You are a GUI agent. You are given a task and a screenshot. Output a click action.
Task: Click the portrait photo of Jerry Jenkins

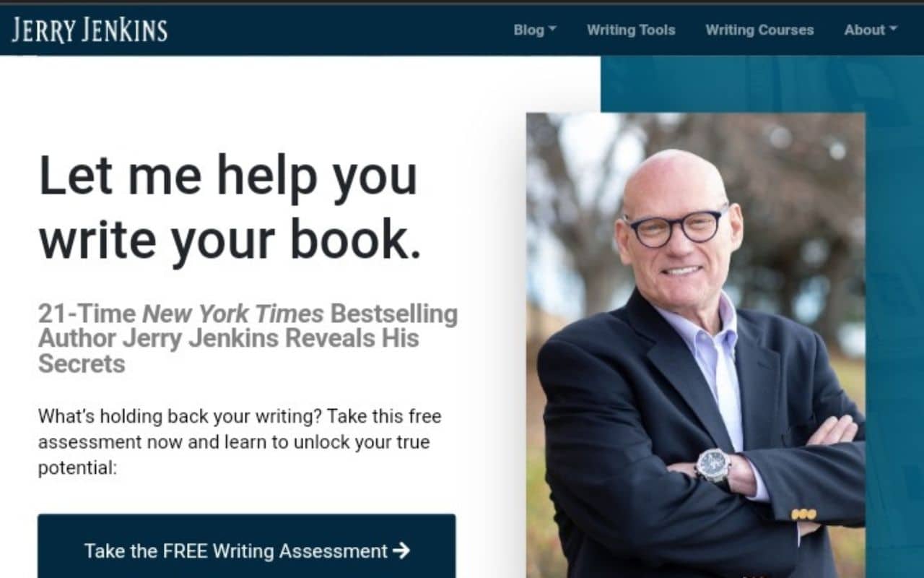[696, 345]
